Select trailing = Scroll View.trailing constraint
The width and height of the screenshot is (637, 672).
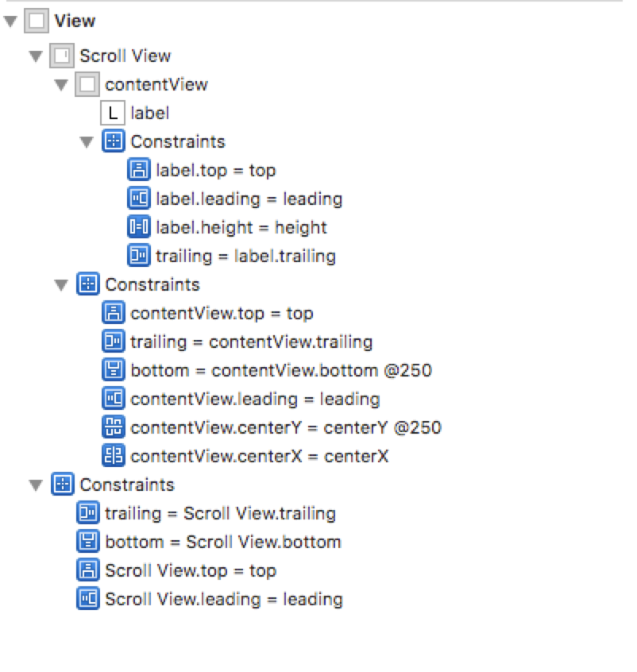(x=207, y=513)
